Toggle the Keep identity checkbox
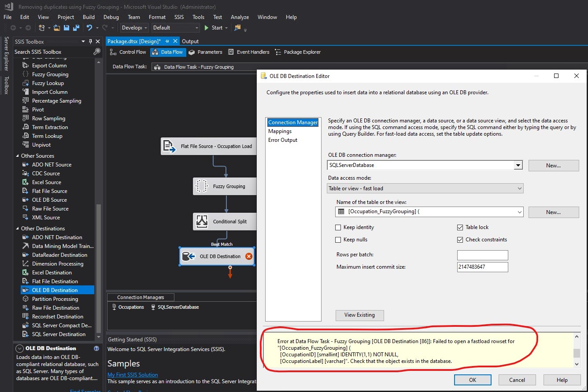 coord(338,227)
